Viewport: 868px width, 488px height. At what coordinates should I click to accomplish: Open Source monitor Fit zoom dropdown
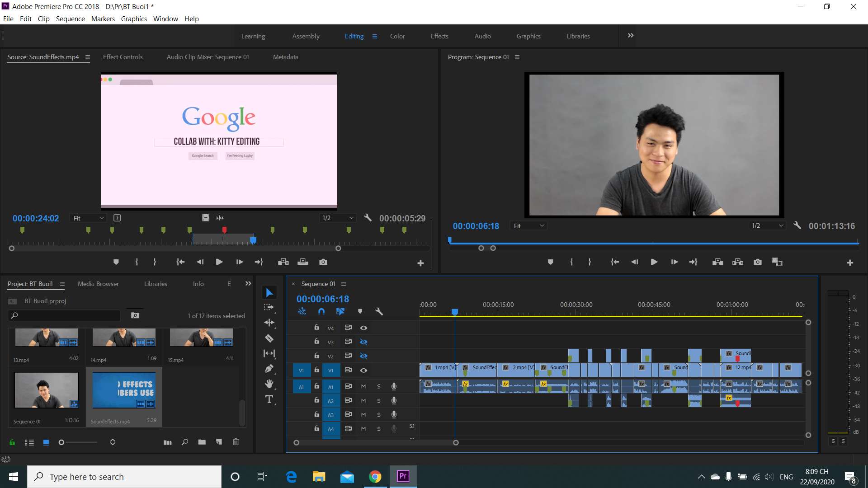coord(88,218)
